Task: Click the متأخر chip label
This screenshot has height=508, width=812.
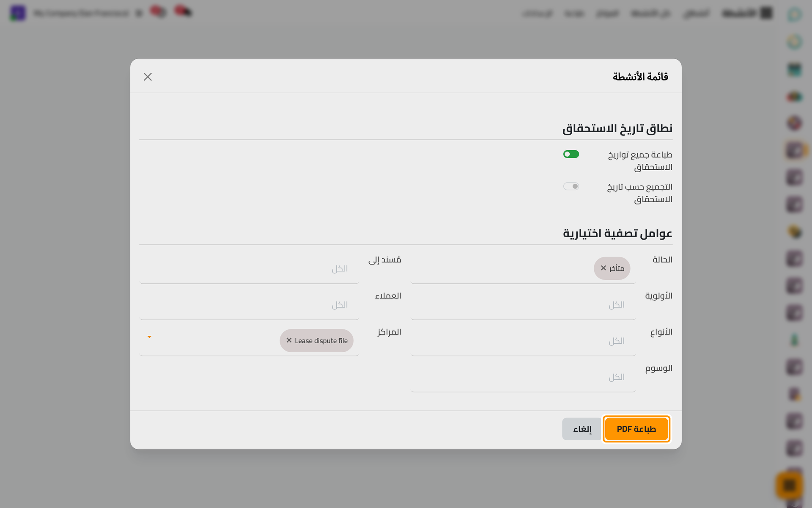Action: click(617, 268)
